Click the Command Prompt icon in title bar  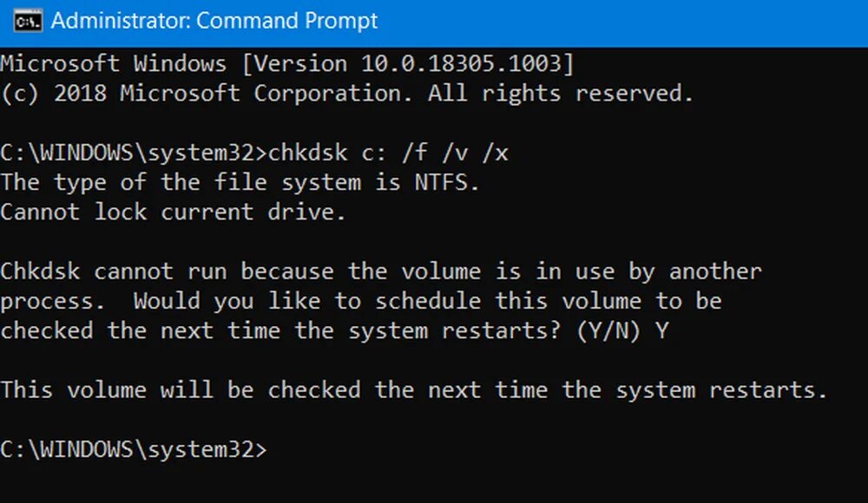(29, 23)
